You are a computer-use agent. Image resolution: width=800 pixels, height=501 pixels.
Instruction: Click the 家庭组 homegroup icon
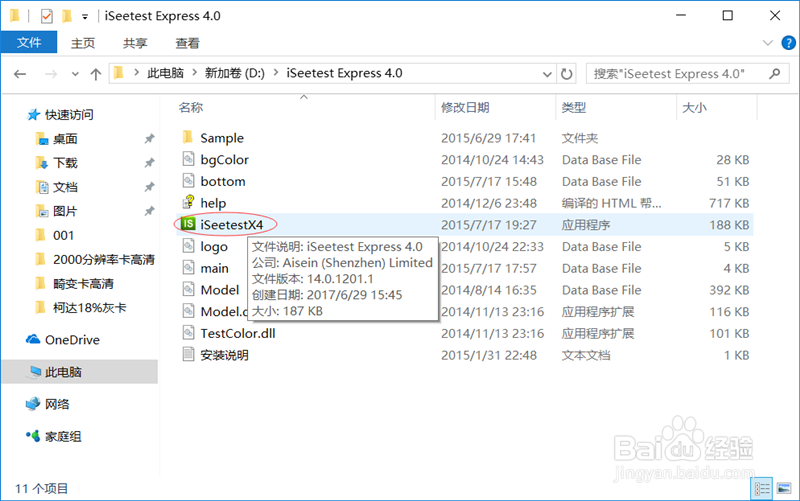pyautogui.click(x=33, y=436)
